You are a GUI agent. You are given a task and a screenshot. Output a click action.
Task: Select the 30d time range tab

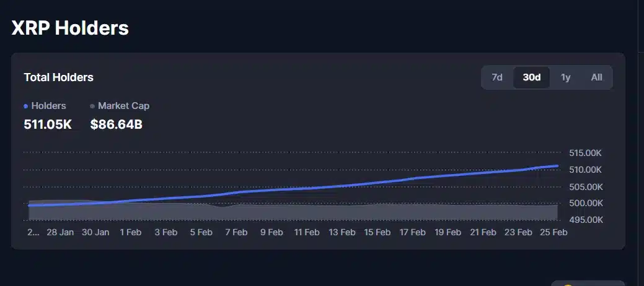click(531, 77)
